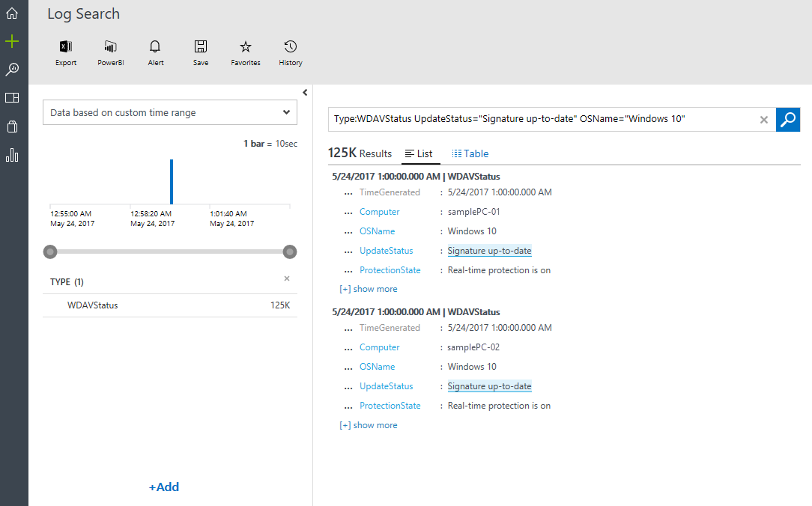Screen dimensions: 812x506
Task: Collapse the left filter panel
Action: click(305, 93)
